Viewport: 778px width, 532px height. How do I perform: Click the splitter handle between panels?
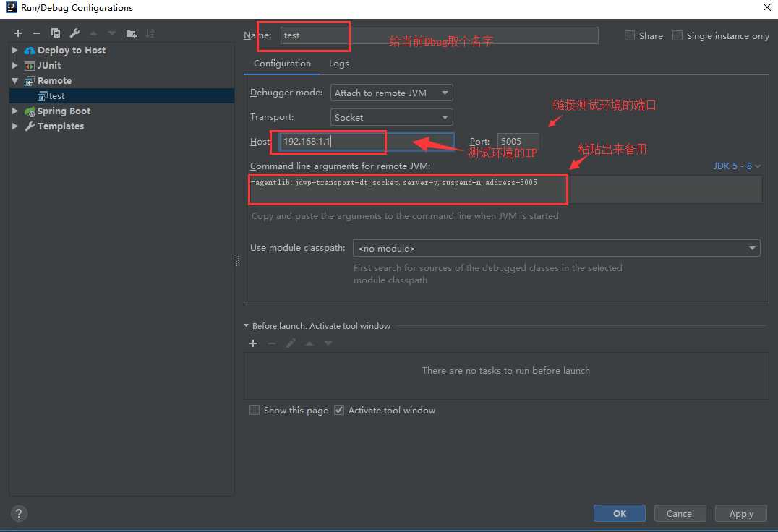[237, 261]
